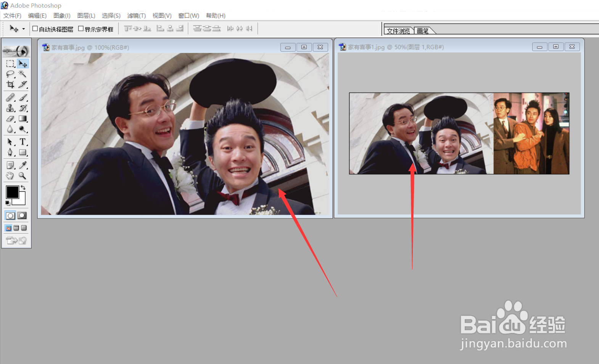Switch to the 文件浏览 tab
The width and height of the screenshot is (599, 364).
(399, 31)
